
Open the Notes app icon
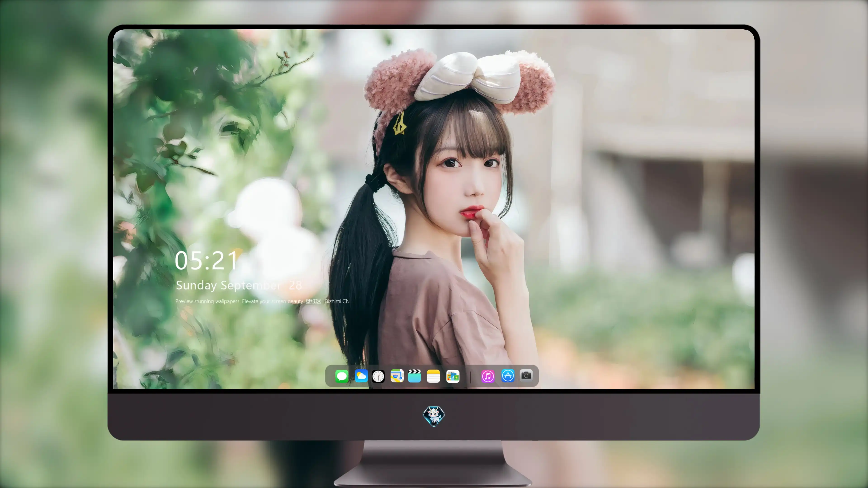(x=433, y=376)
